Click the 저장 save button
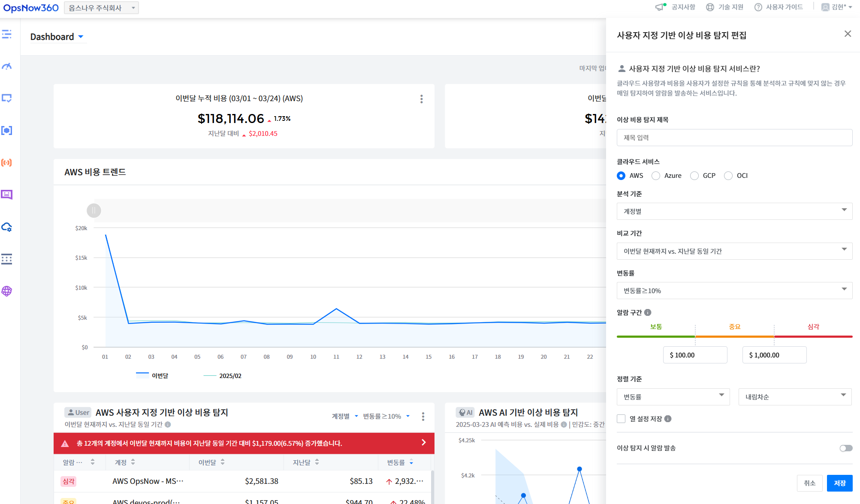The image size is (860, 504). 839,483
